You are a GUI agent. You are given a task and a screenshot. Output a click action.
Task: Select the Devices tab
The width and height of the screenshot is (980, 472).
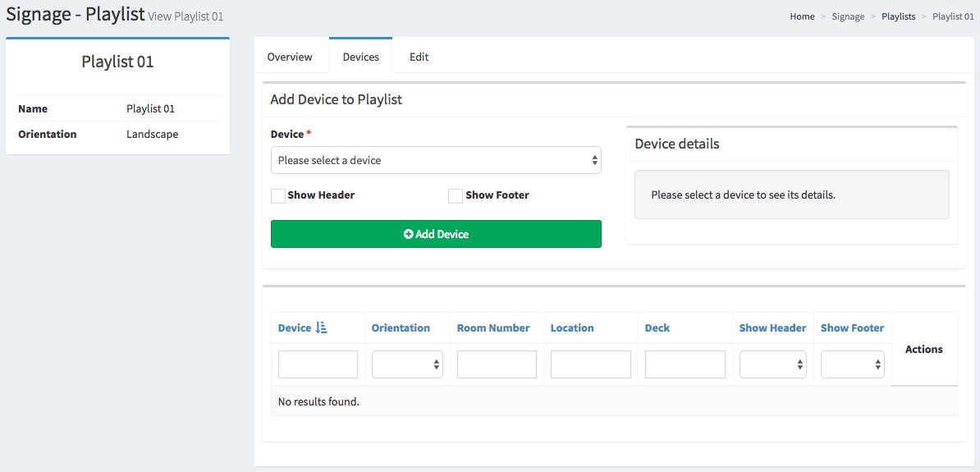coord(361,57)
